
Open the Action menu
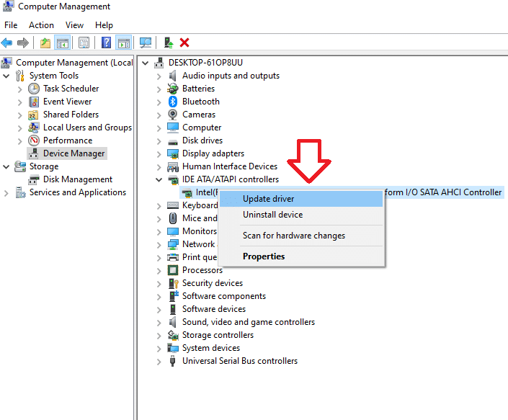(41, 25)
